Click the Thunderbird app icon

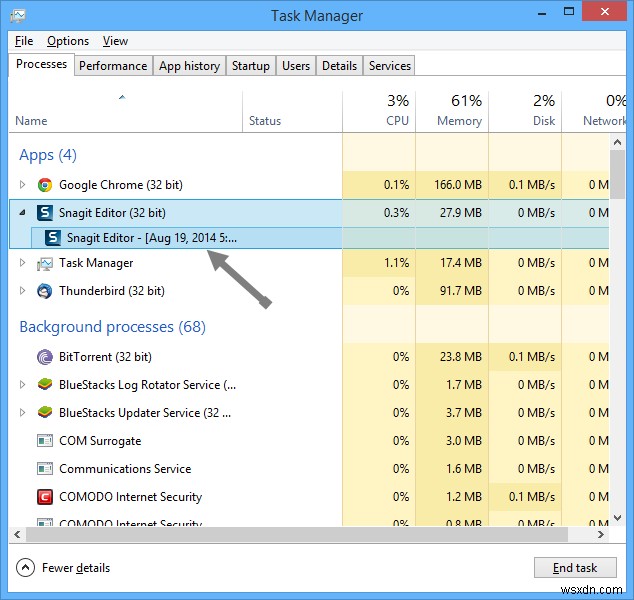45,291
